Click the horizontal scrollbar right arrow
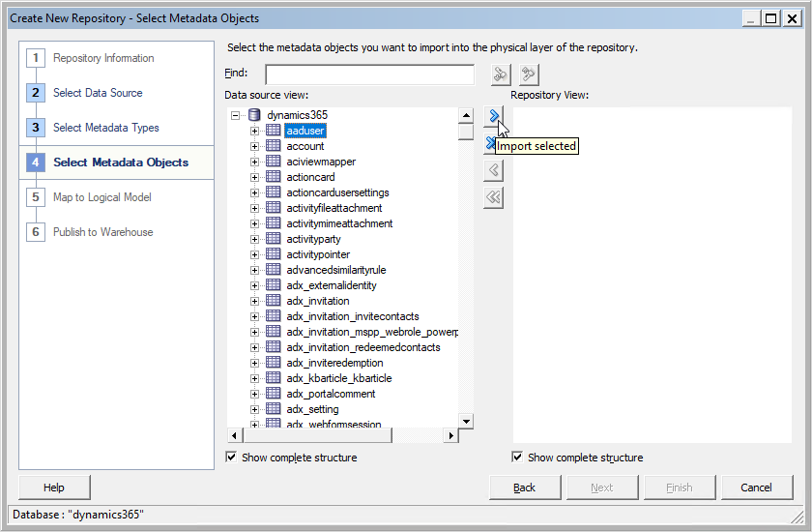 pyautogui.click(x=450, y=436)
